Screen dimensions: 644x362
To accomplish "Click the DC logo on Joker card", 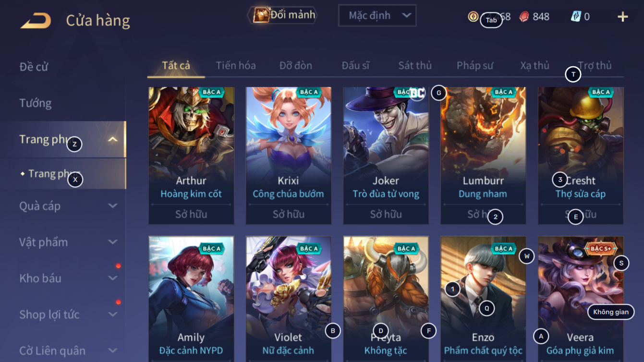I will click(417, 92).
